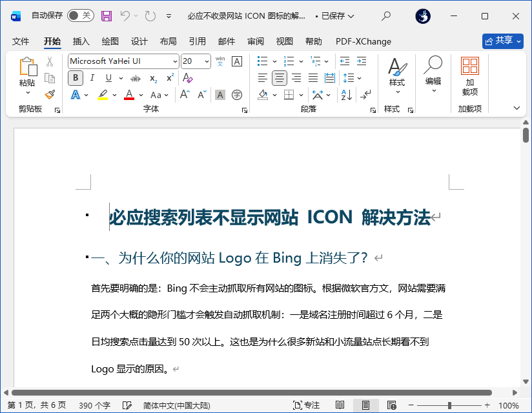Apply subscript formatting
The height and width of the screenshot is (413, 532).
point(152,78)
